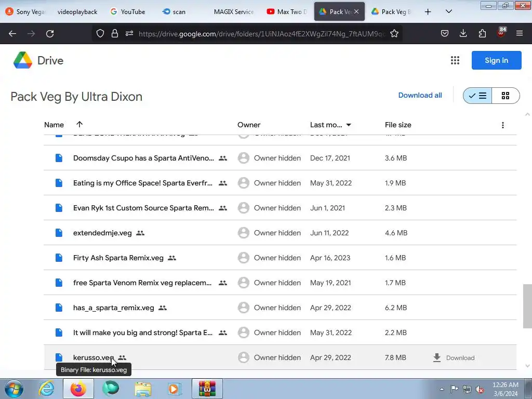Open free Sparta Venom Remix veg file
This screenshot has height=399, width=532.
[142, 283]
